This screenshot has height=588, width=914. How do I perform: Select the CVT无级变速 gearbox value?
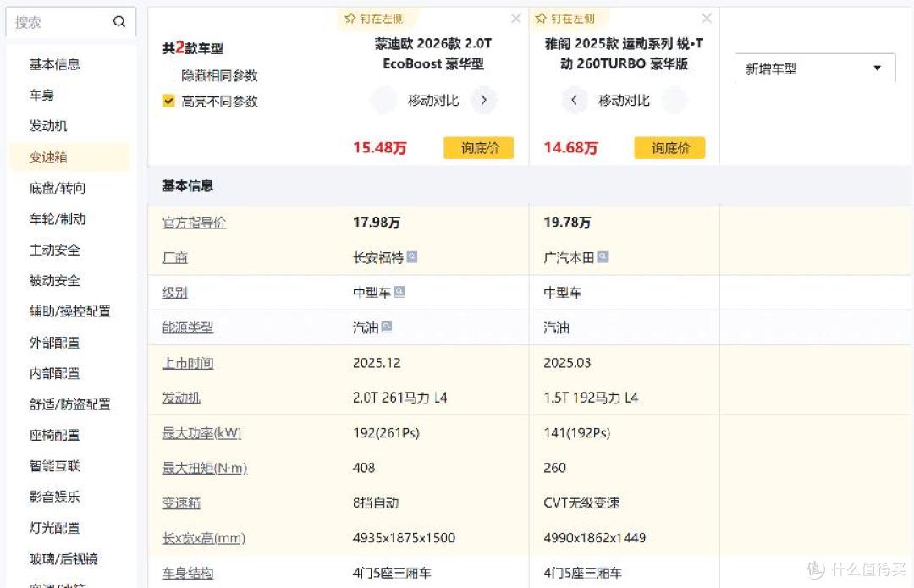(581, 503)
